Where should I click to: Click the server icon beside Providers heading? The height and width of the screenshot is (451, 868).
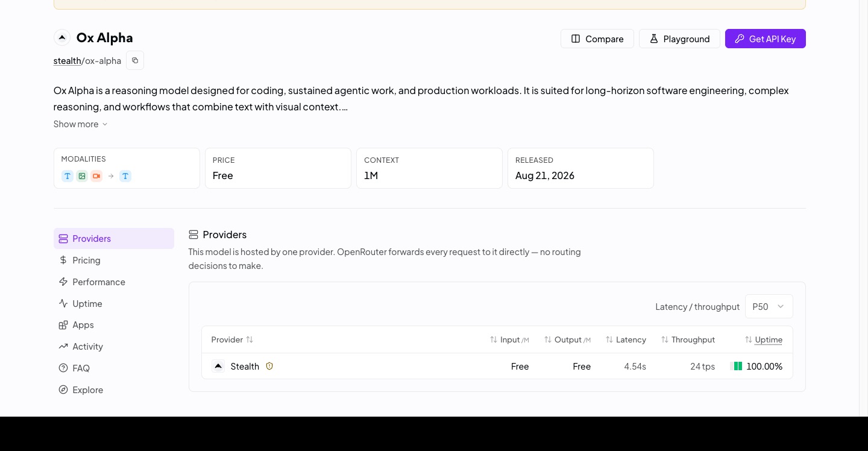click(x=193, y=235)
